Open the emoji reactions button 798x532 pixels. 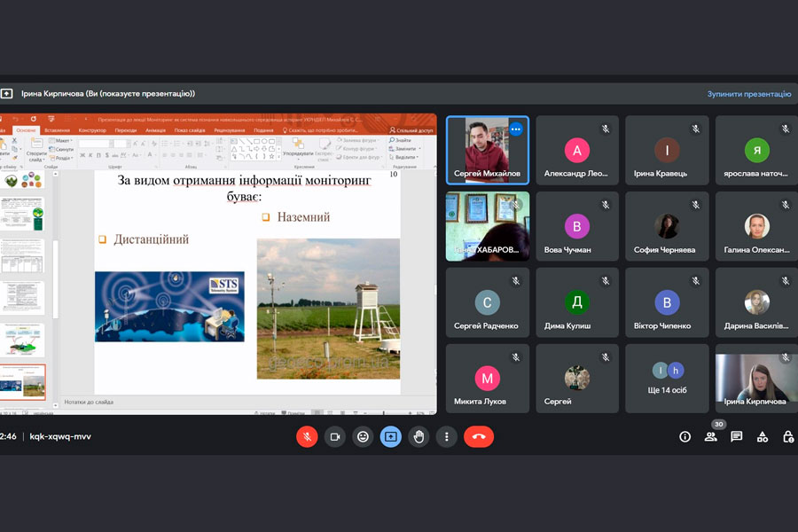click(363, 437)
